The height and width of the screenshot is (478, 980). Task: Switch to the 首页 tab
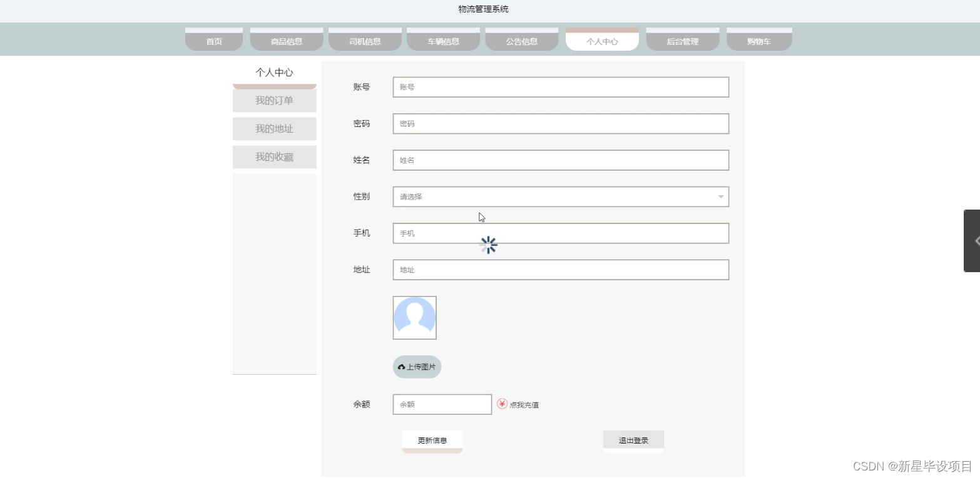click(213, 41)
